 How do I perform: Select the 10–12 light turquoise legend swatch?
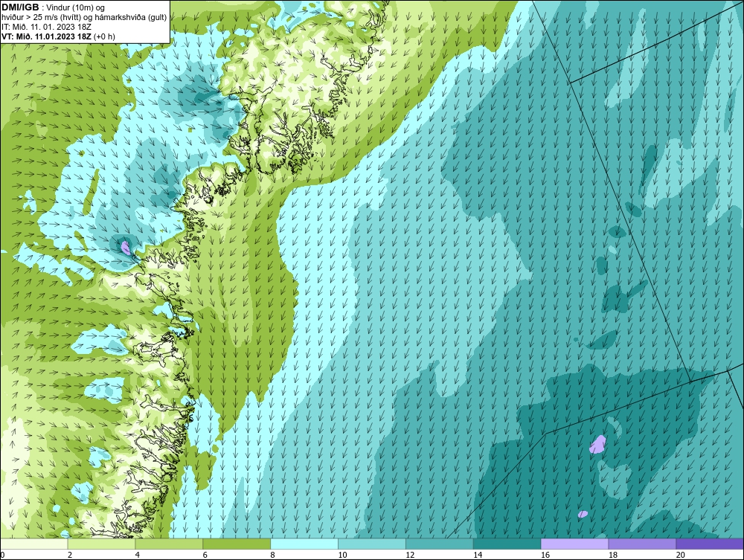point(372,544)
